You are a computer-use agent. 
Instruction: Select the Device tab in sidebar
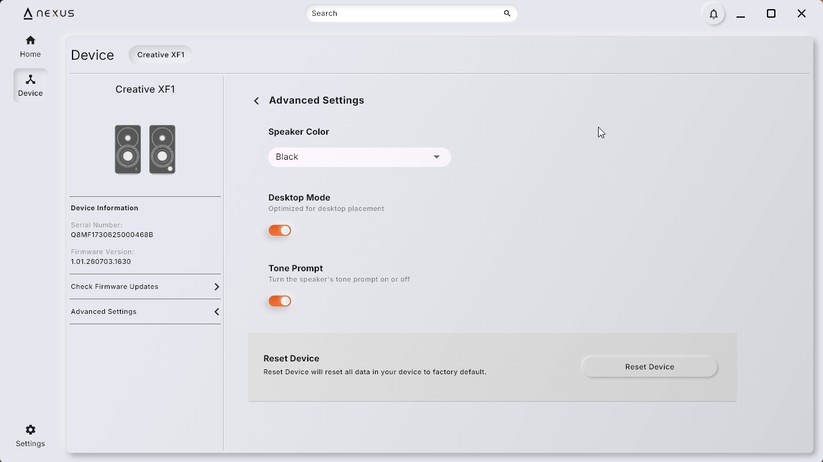tap(30, 85)
